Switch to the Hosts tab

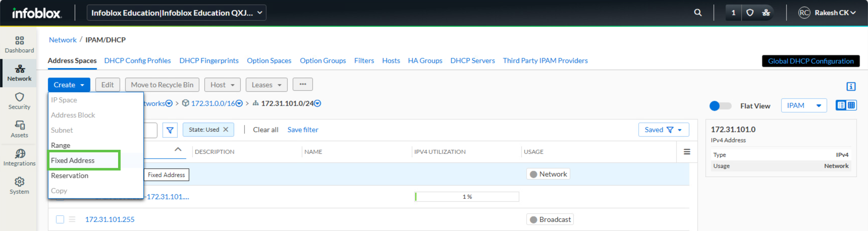(391, 61)
